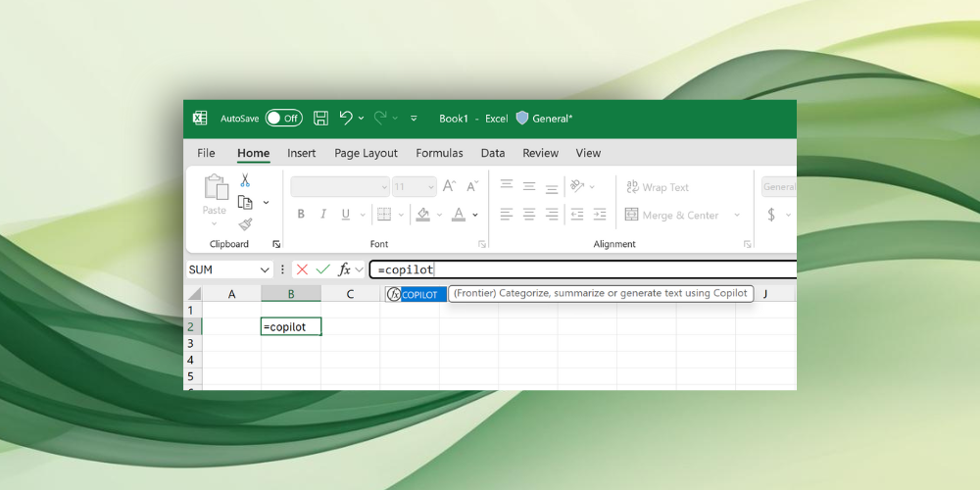Apply Font Color letter A
980x490 pixels.
pos(459,215)
